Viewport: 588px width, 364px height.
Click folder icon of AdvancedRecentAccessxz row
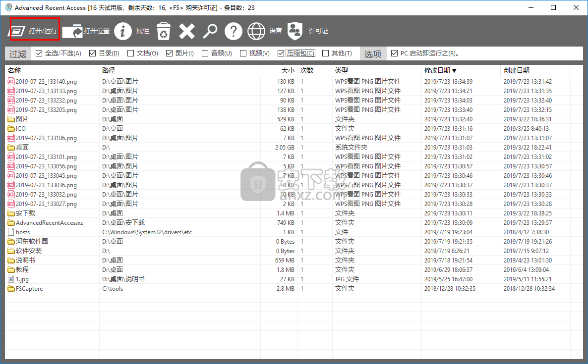coord(11,222)
